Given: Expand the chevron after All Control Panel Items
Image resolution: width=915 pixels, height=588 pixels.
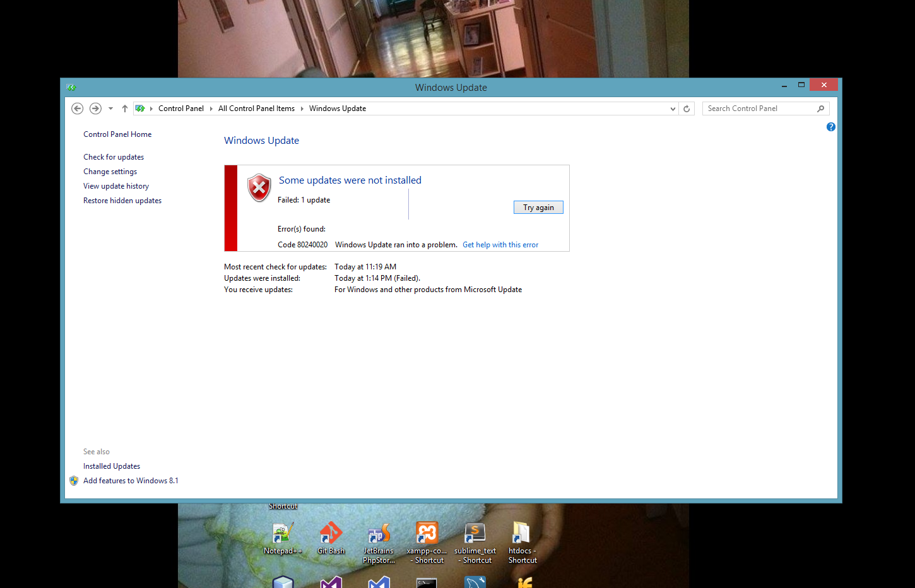Looking at the screenshot, I should click(x=302, y=109).
